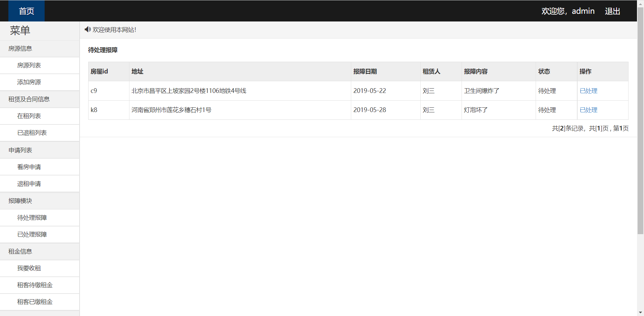Mark the c9 repair as 已处理

click(588, 91)
